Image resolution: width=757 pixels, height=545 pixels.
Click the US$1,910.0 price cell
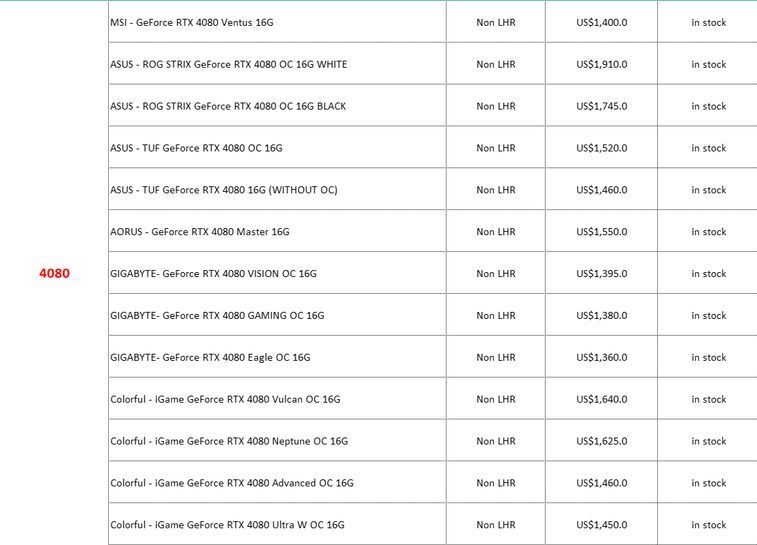coord(602,64)
